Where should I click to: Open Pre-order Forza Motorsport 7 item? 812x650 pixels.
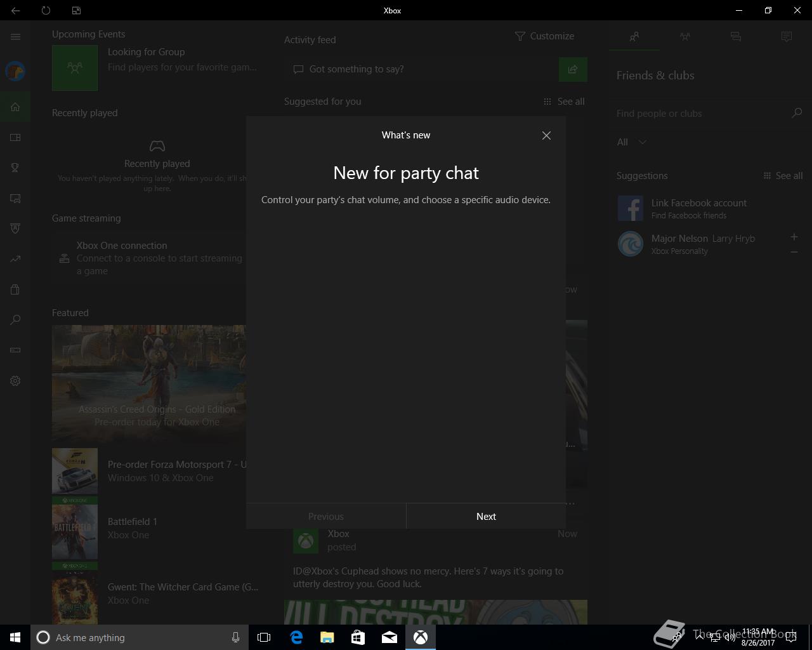pos(149,471)
